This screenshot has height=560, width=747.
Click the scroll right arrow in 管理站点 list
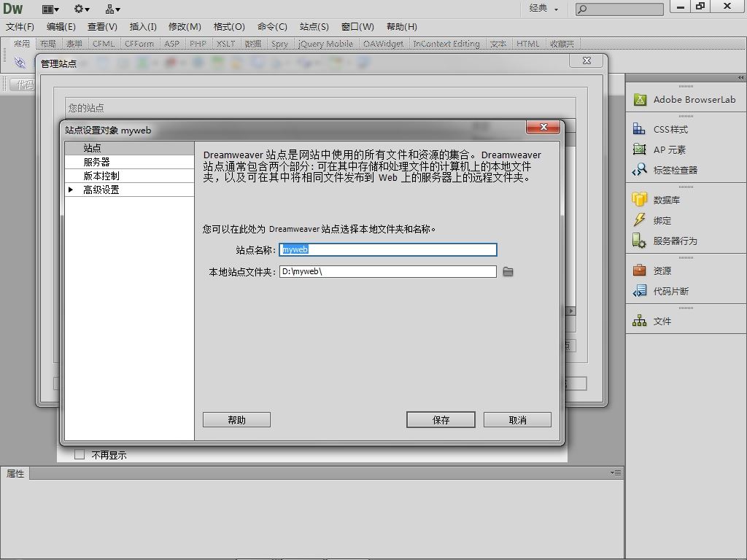570,311
